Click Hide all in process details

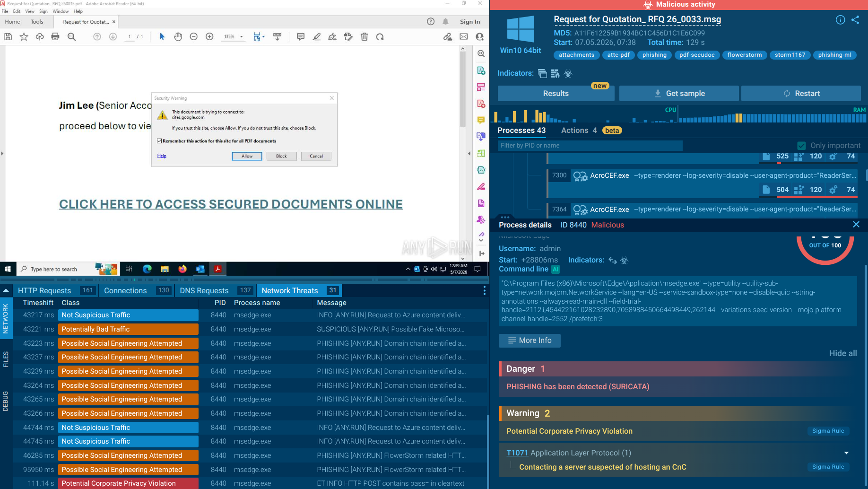tap(843, 353)
